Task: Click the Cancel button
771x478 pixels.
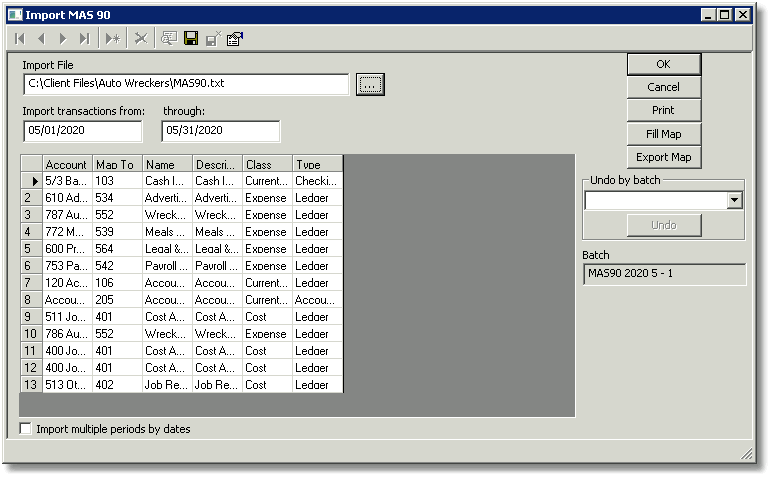Action: 663,87
